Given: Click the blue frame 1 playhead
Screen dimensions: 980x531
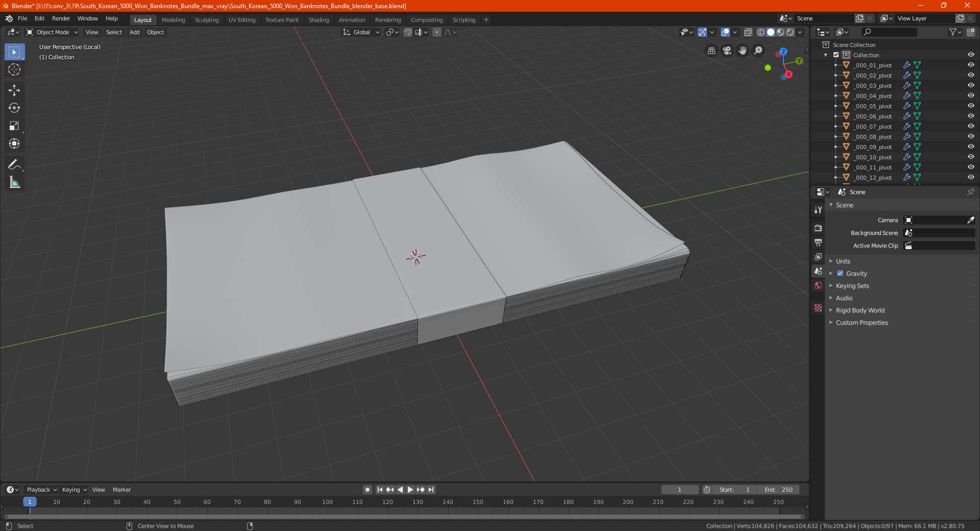Looking at the screenshot, I should 30,502.
